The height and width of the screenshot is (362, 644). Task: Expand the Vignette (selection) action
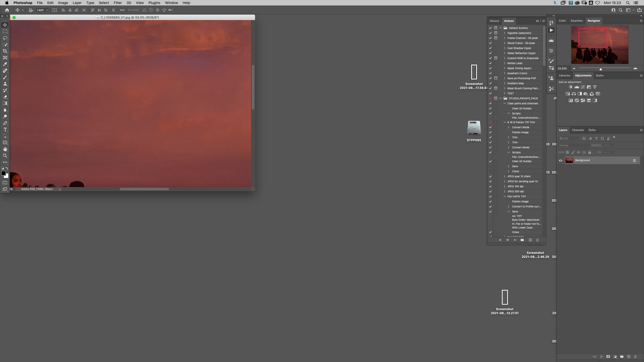click(x=504, y=33)
